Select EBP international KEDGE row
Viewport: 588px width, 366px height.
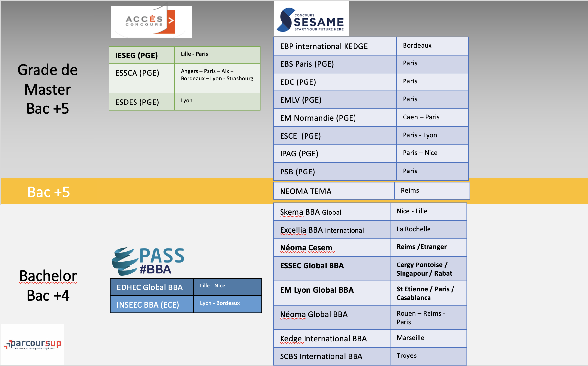click(334, 46)
